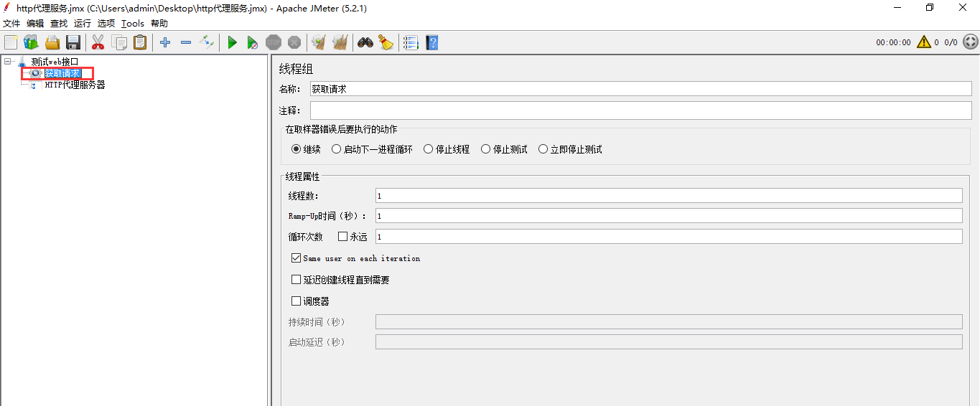
Task: Click the minus Collapse All icon
Action: coord(186,42)
